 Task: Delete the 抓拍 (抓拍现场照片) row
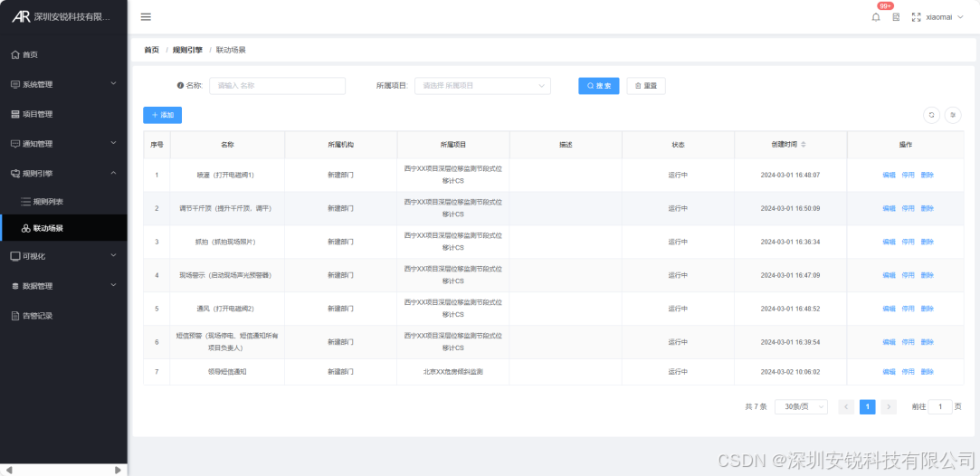point(927,242)
